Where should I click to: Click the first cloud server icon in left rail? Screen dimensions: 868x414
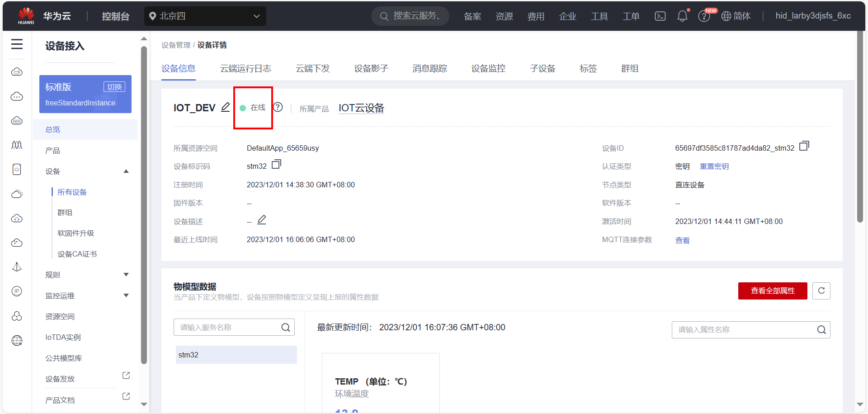pyautogui.click(x=17, y=72)
